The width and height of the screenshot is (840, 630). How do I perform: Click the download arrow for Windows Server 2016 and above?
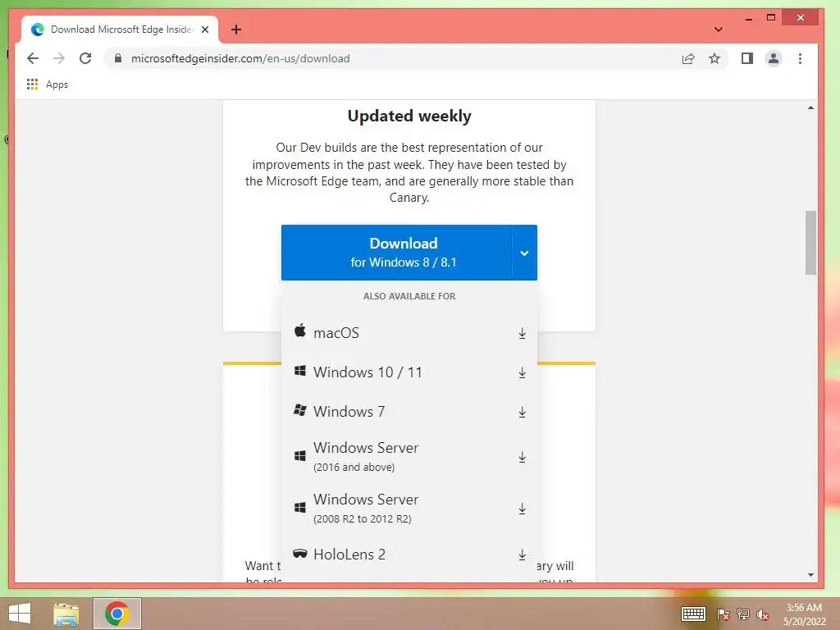522,457
